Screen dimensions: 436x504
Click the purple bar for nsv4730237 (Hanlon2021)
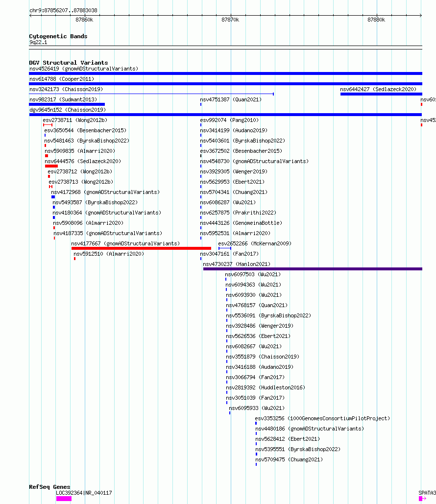(x=313, y=269)
